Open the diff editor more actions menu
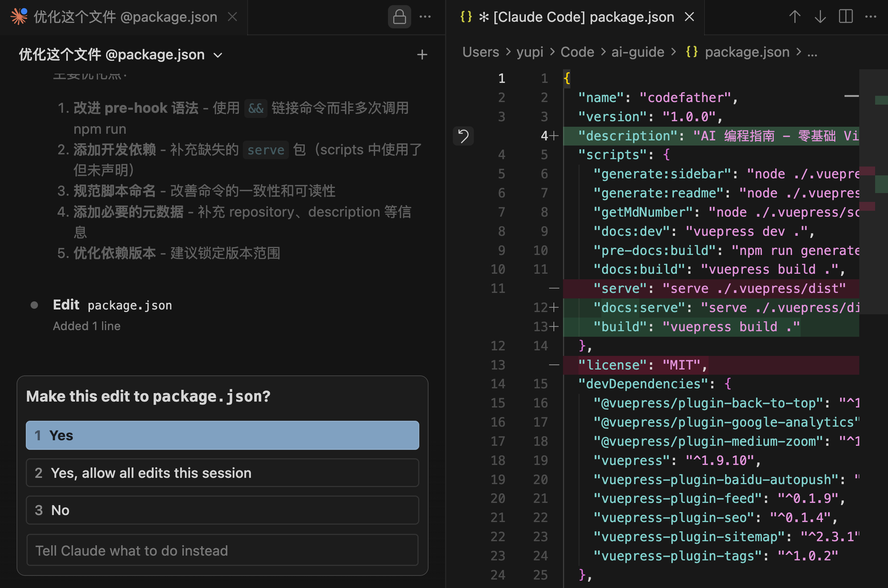888x588 pixels. 870,17
